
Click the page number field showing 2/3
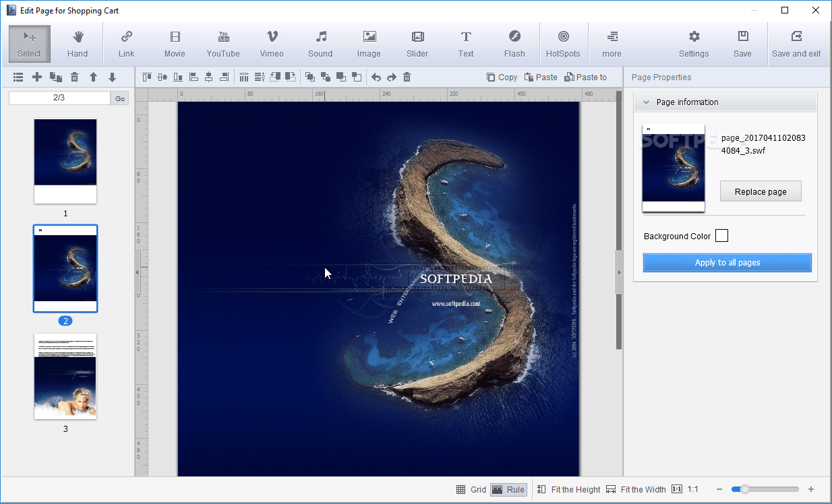pos(59,98)
